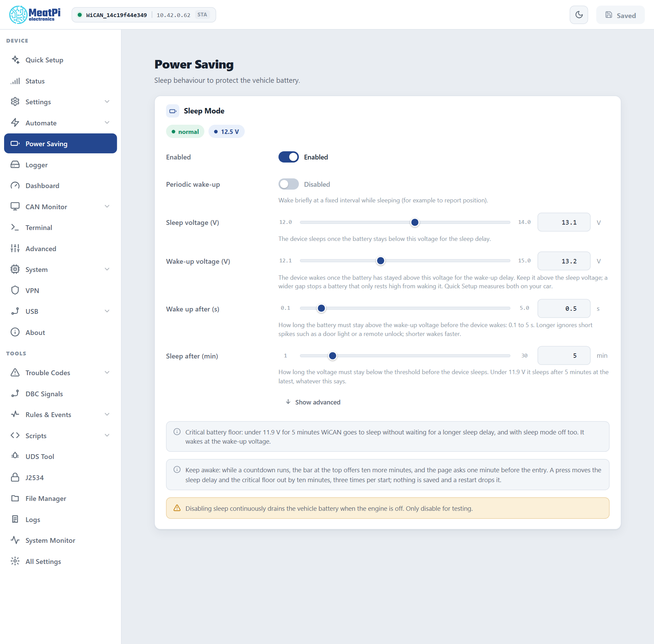Open the File Manager menu item
Viewport: 654px width, 644px height.
tap(60, 498)
